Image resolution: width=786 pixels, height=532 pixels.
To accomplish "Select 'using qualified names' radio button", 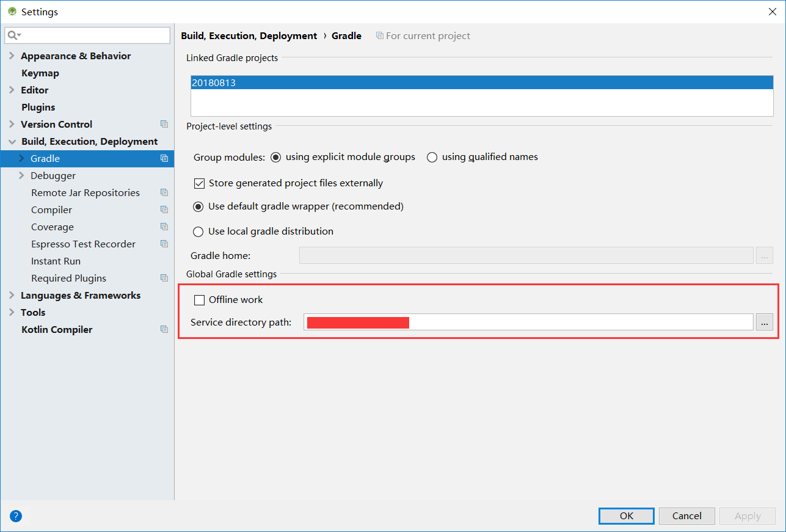I will 432,157.
